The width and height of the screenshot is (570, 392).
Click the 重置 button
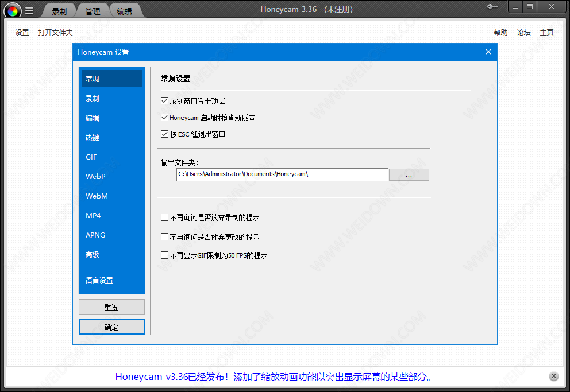(111, 307)
